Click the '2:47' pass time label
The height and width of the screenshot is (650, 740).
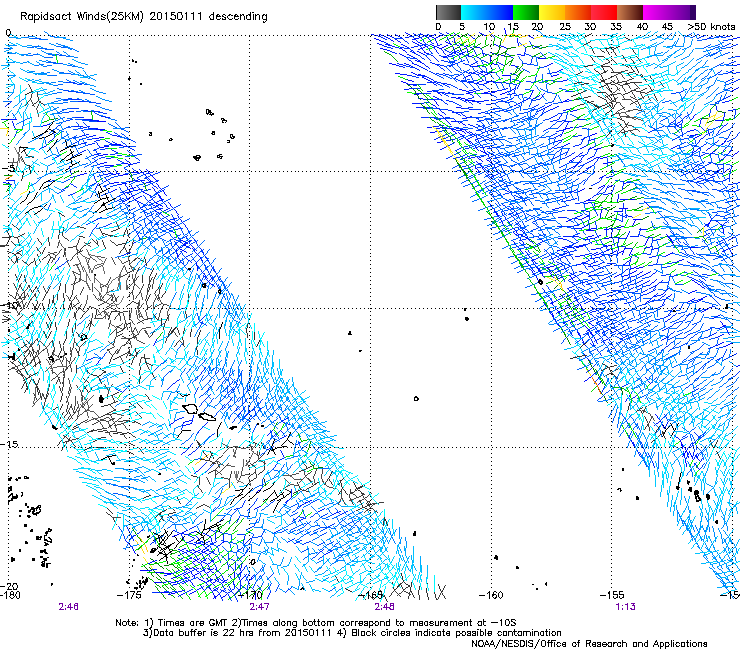(260, 607)
